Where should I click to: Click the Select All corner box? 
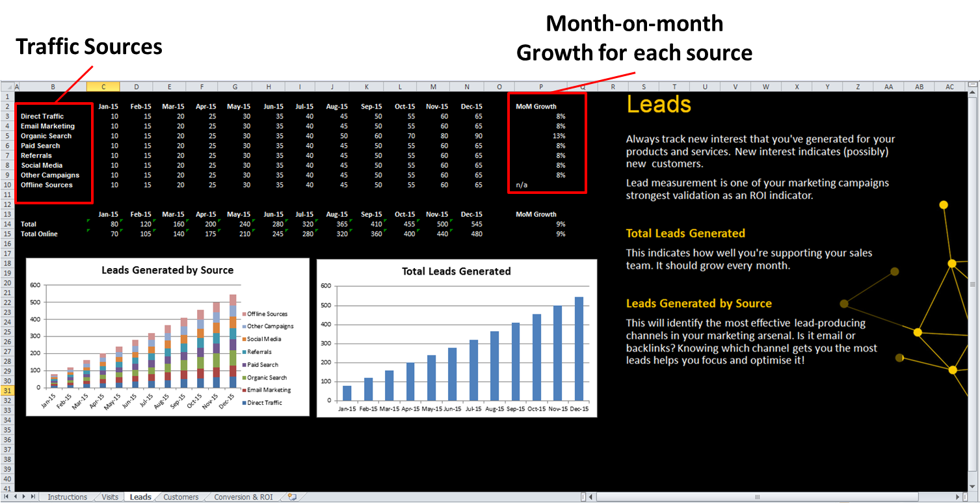7,87
